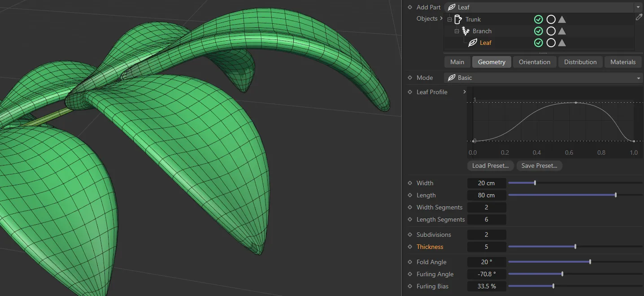Click the Save Preset button
644x296 pixels.
pos(539,165)
